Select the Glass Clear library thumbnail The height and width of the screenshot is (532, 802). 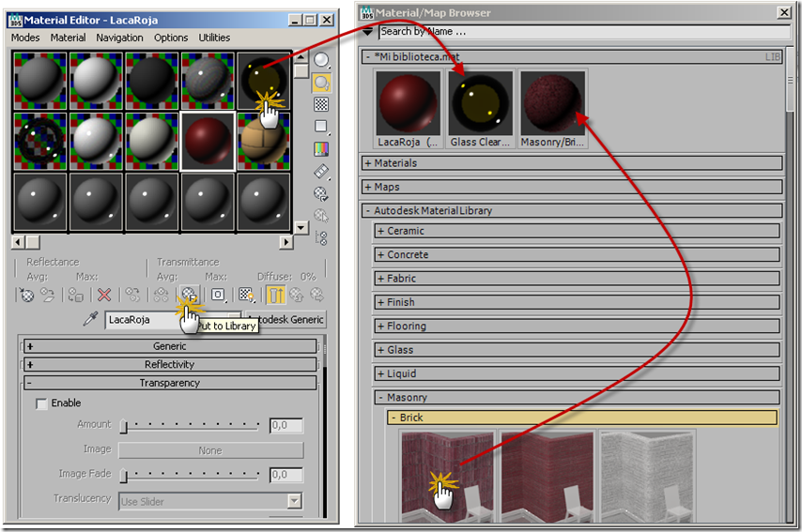tap(480, 110)
